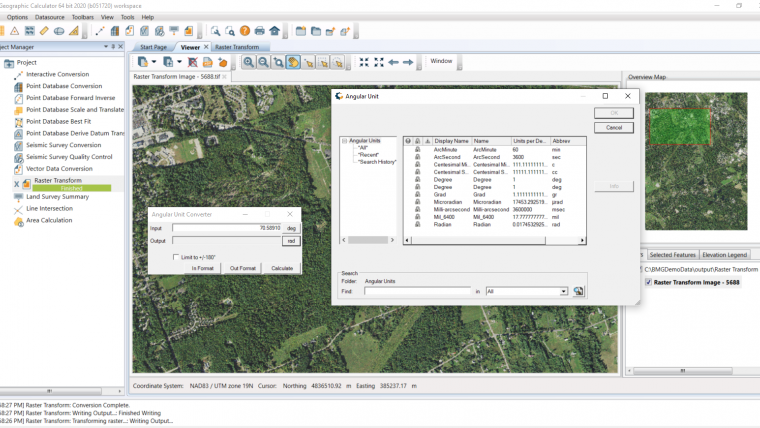Viewport: 760px width, 428px height.
Task: Click the triangle warning-shaped toolbar icon
Action: 15,31
